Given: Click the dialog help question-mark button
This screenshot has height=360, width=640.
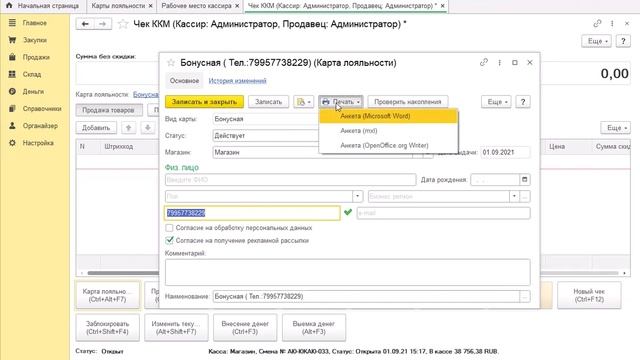Looking at the screenshot, I should (x=523, y=102).
